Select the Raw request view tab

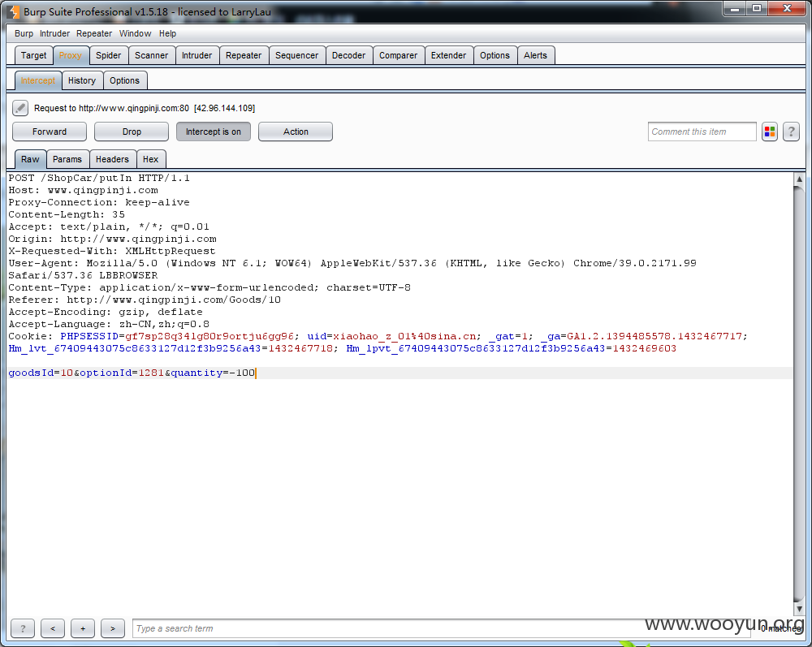click(30, 159)
